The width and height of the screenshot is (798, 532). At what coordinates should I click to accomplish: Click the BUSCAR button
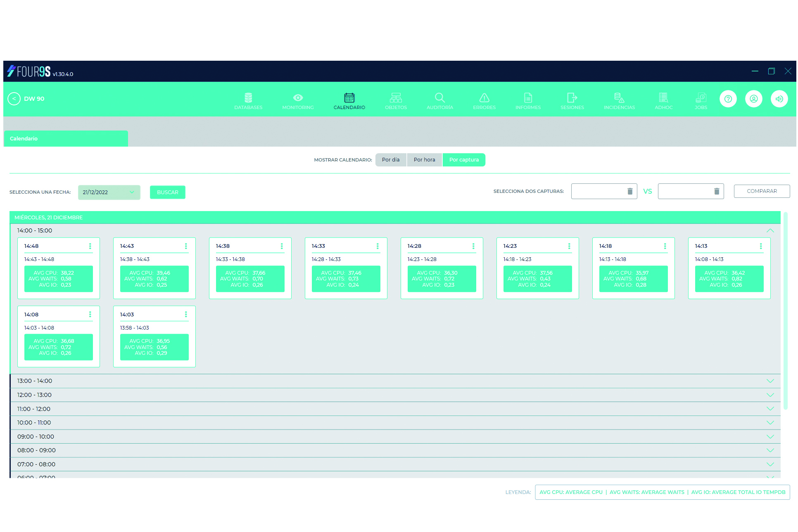tap(168, 192)
